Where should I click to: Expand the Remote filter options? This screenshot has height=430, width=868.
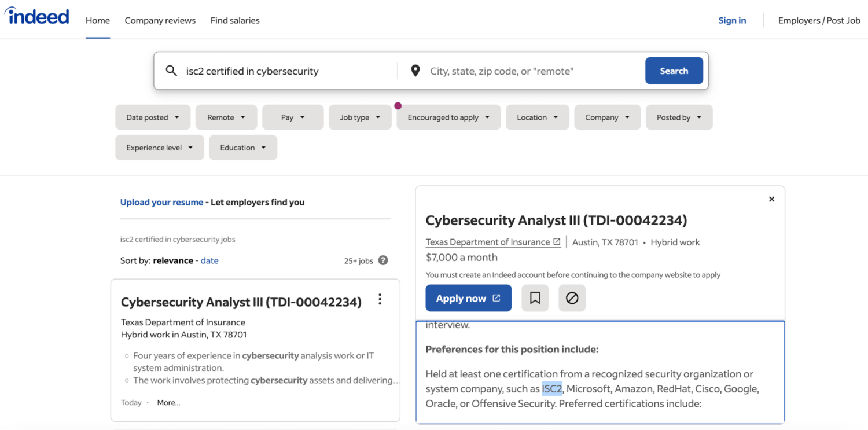tap(226, 117)
